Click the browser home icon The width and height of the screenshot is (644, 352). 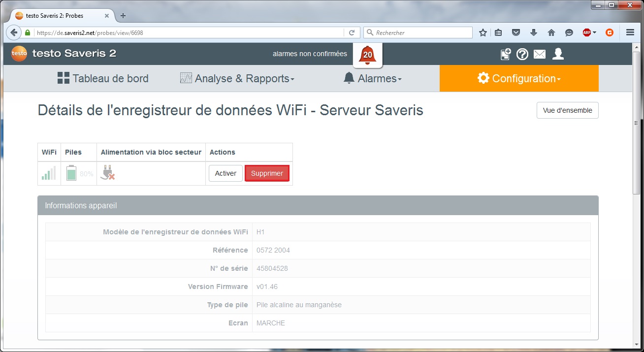pyautogui.click(x=551, y=32)
